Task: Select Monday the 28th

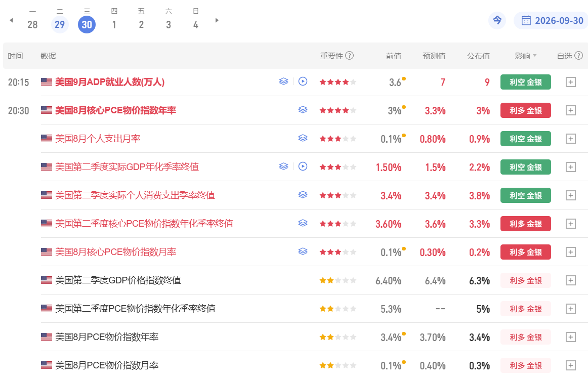Action: [x=32, y=25]
